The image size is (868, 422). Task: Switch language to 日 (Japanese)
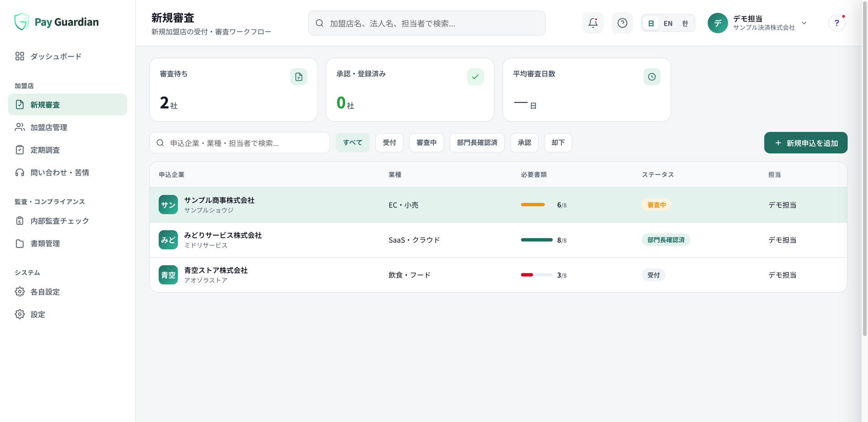(x=651, y=23)
